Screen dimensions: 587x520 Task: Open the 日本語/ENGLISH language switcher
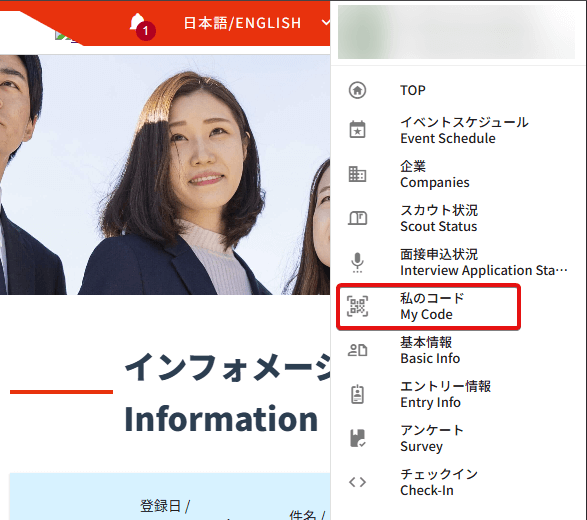point(242,23)
